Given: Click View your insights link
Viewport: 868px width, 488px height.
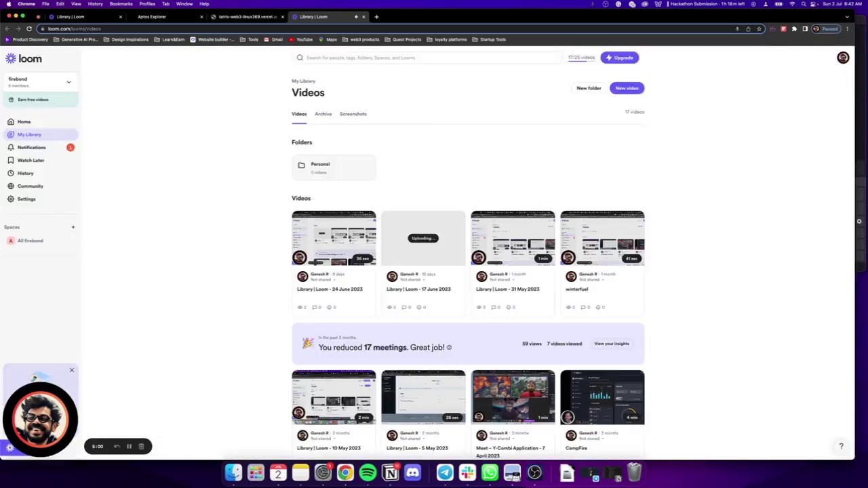Looking at the screenshot, I should point(612,344).
